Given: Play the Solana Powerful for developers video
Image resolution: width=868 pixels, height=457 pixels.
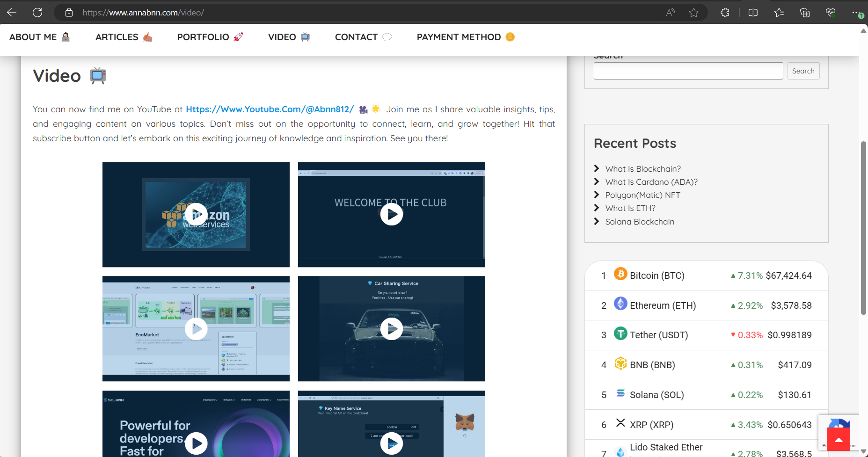Looking at the screenshot, I should [x=196, y=442].
